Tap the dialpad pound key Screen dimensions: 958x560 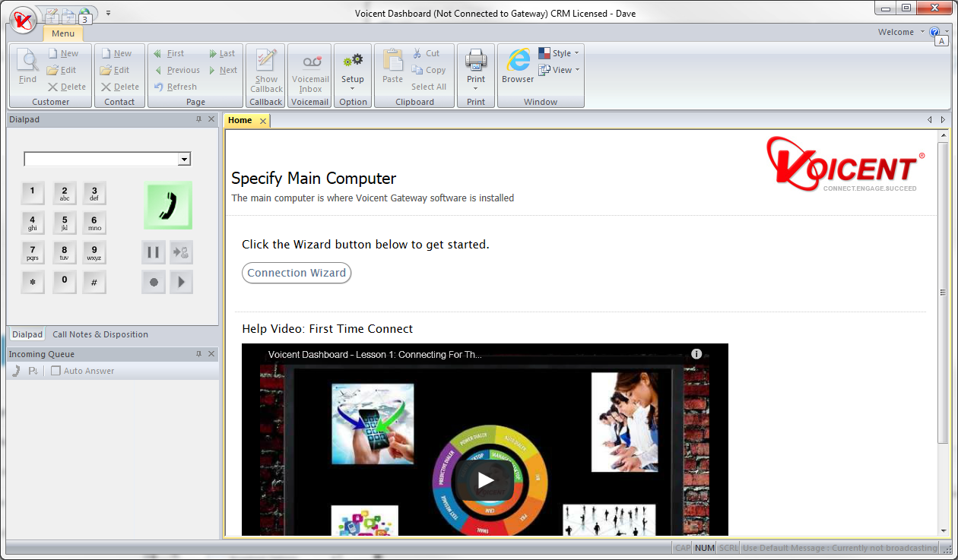pyautogui.click(x=94, y=282)
